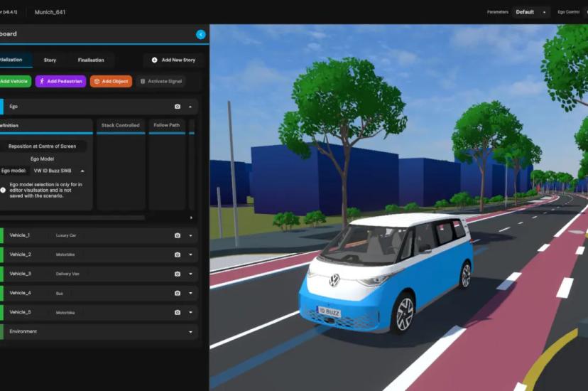Expand the Environment section
Image resolution: width=588 pixels, height=391 pixels.
(190, 332)
